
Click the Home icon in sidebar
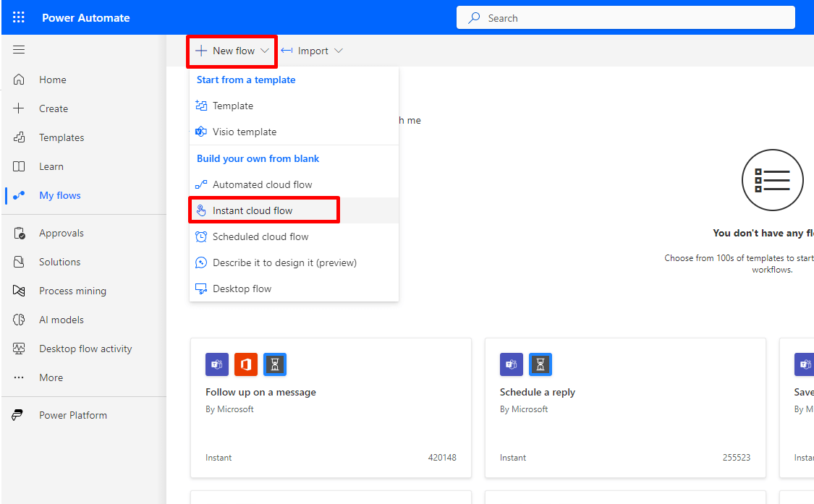(19, 80)
